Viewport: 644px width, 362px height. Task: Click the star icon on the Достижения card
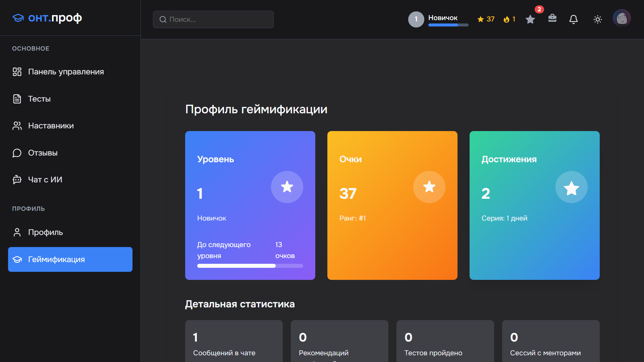pyautogui.click(x=571, y=187)
